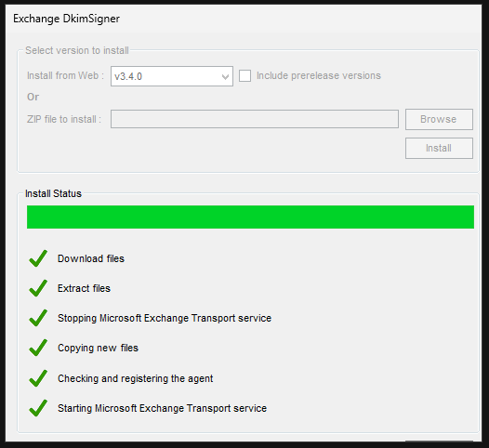Click the checkmark icon next to Extract files
Viewport: 489px width, 448px height.
coord(38,288)
